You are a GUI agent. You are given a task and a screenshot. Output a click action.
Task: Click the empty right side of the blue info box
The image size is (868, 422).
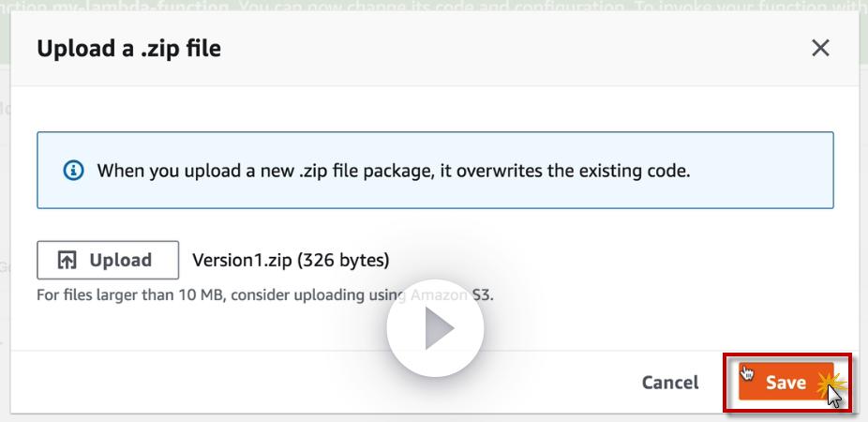(x=769, y=171)
